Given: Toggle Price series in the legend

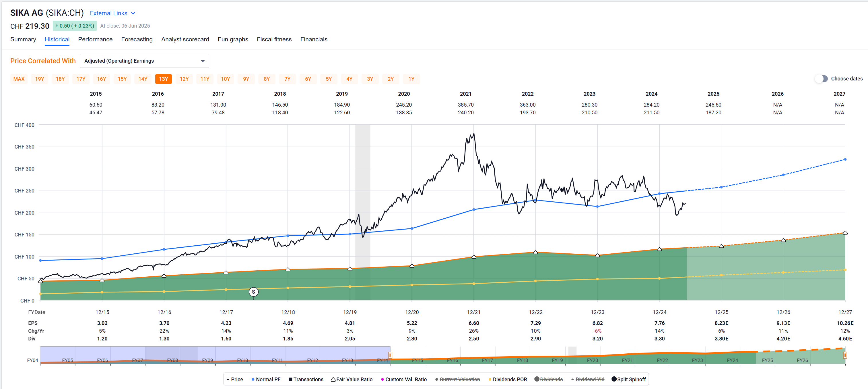Looking at the screenshot, I should click(x=235, y=379).
